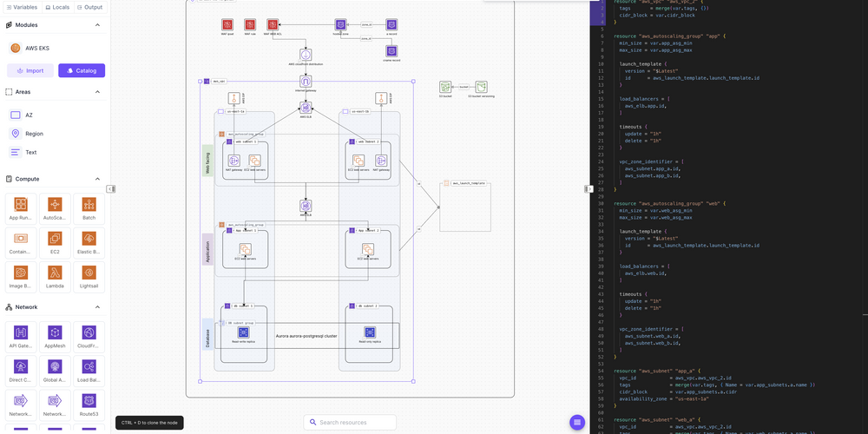Pick the CloudFront network icon

[x=89, y=337]
